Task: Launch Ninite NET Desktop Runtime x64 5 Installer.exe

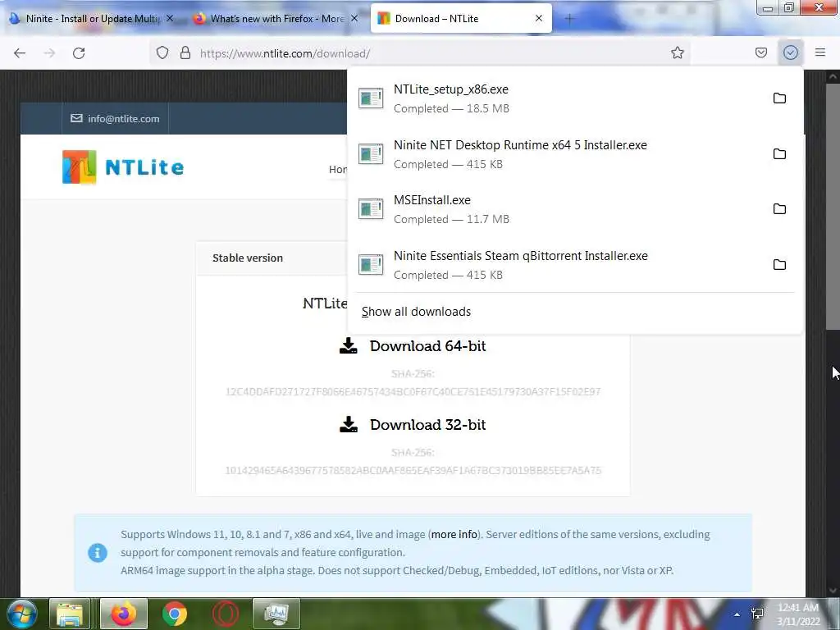Action: (x=557, y=154)
